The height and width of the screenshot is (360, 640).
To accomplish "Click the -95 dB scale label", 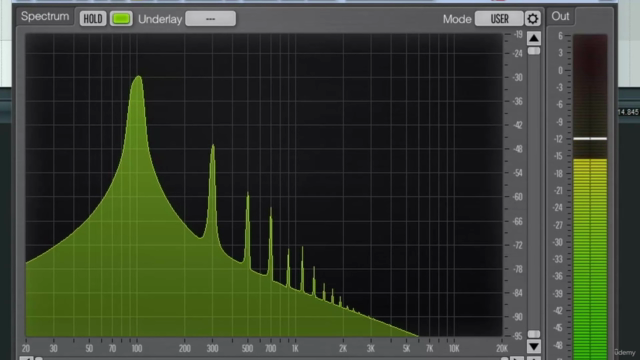I will [518, 336].
